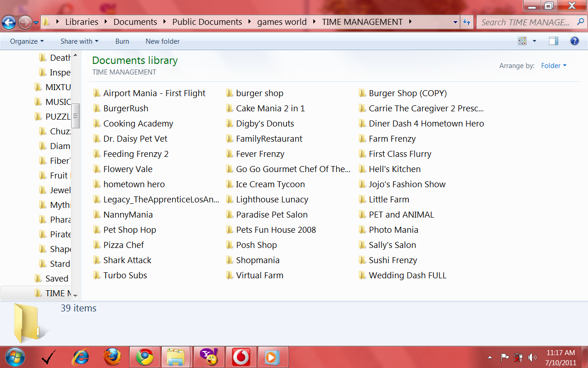Select the Cake Mania 2 in 1 folder
The image size is (588, 368).
click(266, 109)
